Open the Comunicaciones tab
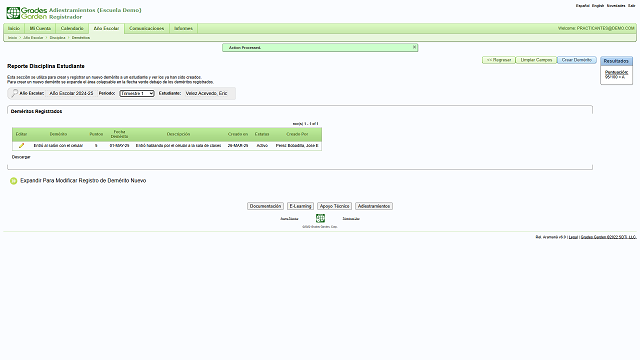 pyautogui.click(x=147, y=29)
